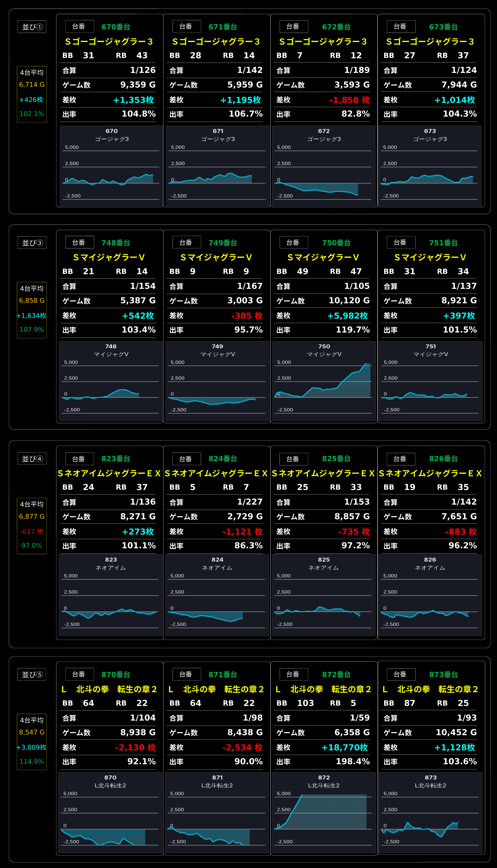
Task: Click the 114.9% four-machine average rate
Action: click(x=32, y=761)
